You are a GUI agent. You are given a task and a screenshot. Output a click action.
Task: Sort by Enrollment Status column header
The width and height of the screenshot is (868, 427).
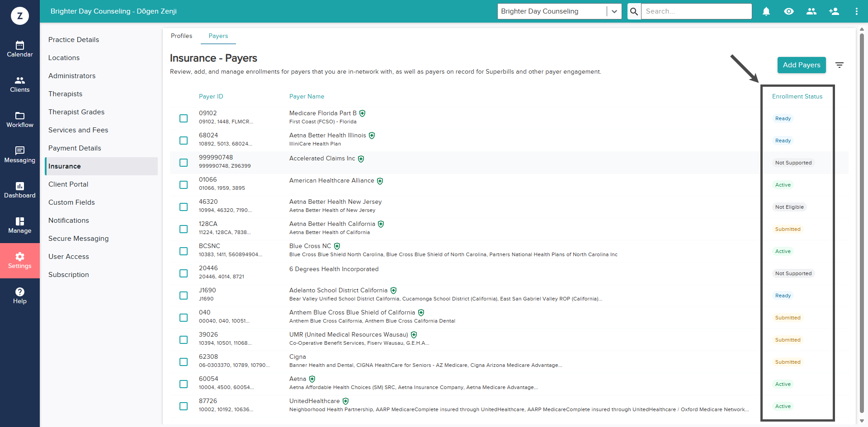coord(797,97)
